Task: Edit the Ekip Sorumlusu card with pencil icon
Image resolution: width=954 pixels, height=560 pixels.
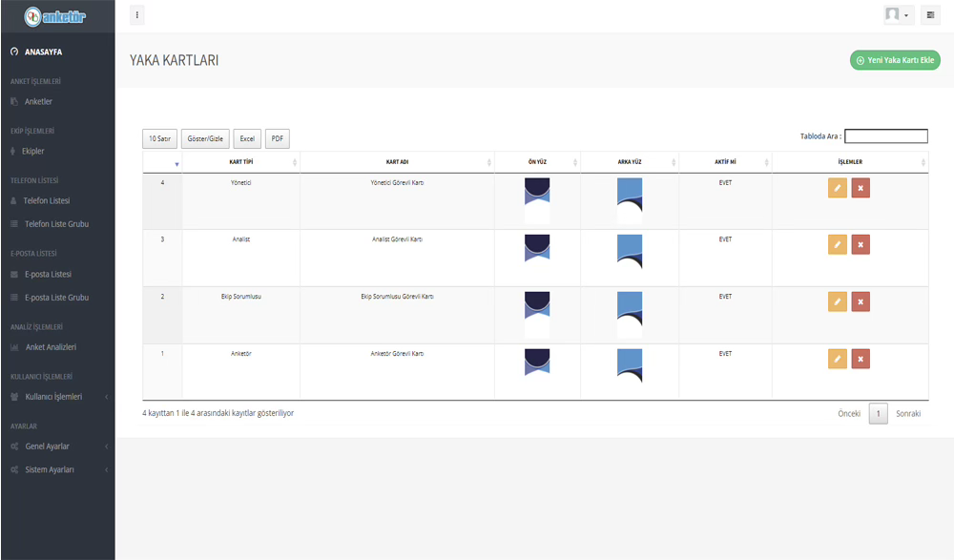Action: pos(837,302)
